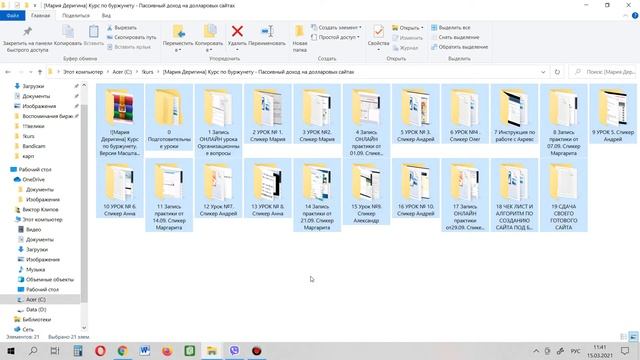
Task: Select Этот компьютер in navigation pane
Action: click(x=42, y=220)
